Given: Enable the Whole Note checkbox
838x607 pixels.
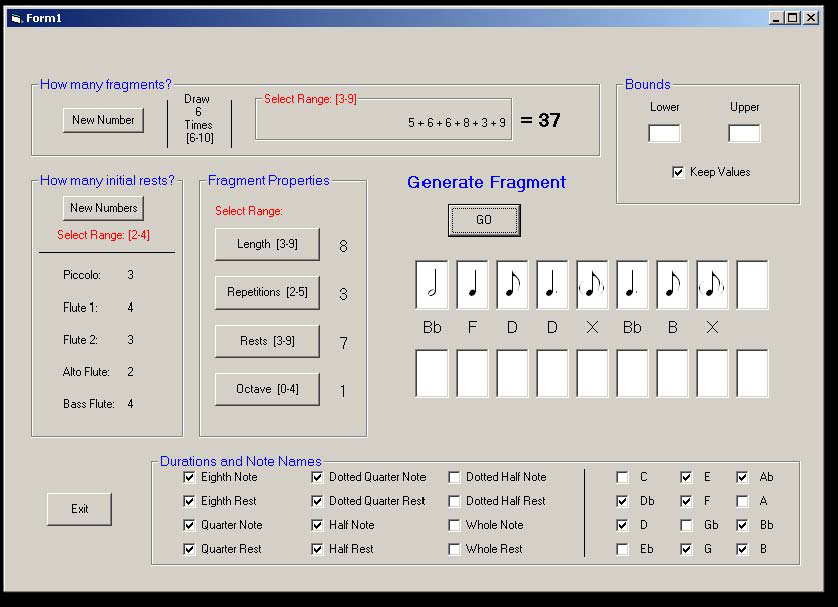Looking at the screenshot, I should click(x=454, y=525).
